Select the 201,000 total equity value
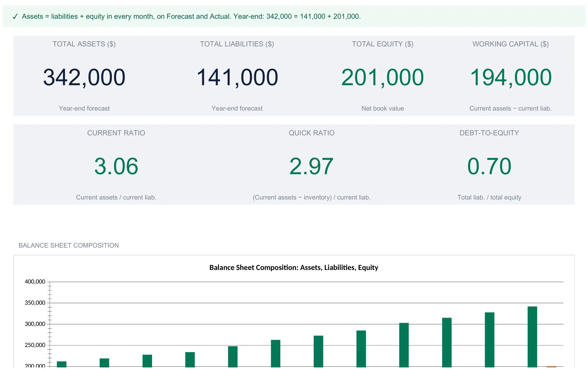Viewport: 588px width, 370px height. (383, 77)
